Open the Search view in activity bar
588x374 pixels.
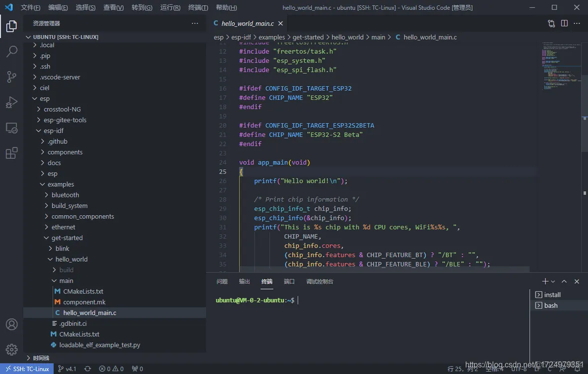(x=11, y=51)
